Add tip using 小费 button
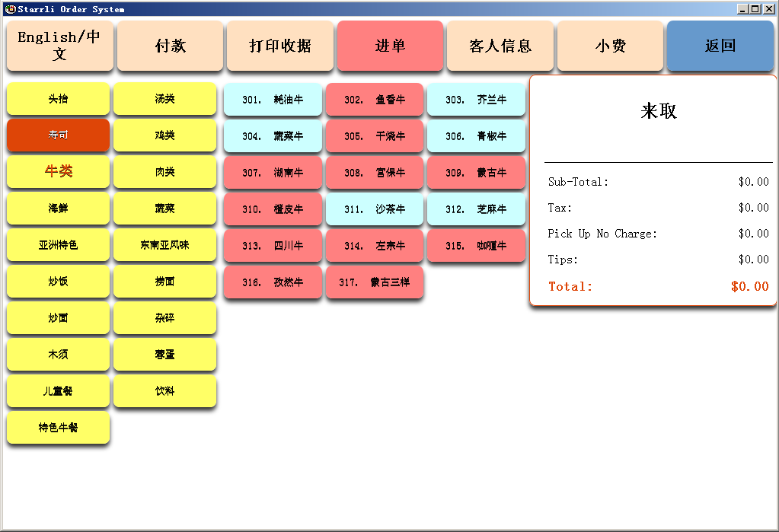 [x=610, y=46]
